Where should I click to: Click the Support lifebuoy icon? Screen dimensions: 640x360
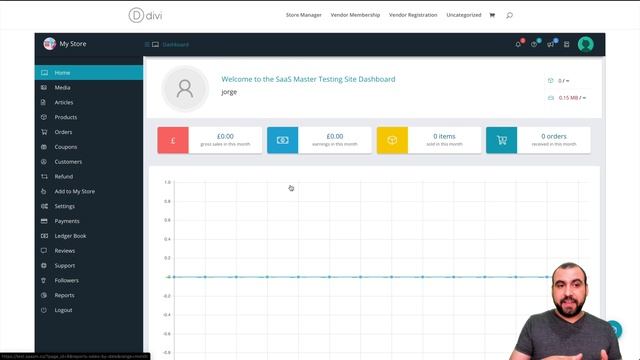pos(44,265)
